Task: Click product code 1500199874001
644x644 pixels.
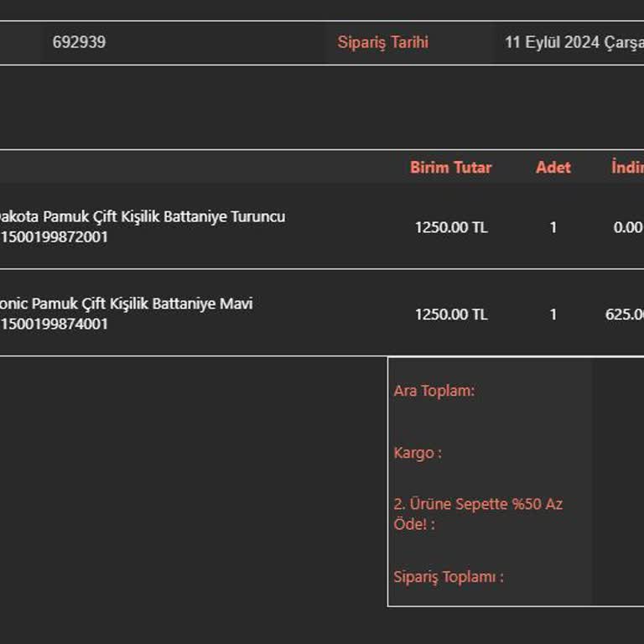Action: coord(55,325)
